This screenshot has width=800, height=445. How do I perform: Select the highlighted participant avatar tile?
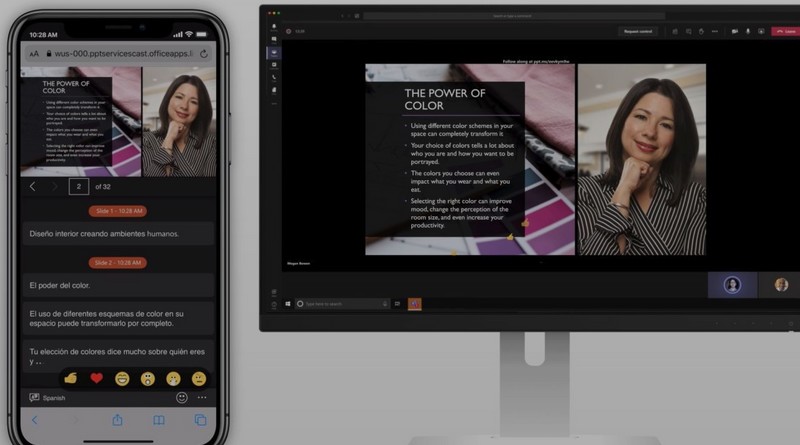732,285
